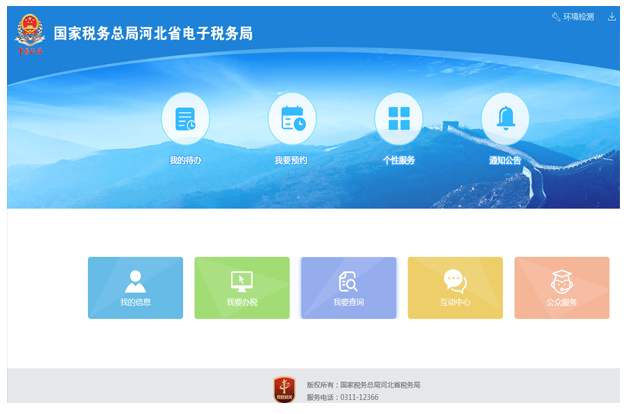Viewport: 630px width, 414px height.
Task: Click the 环境检测 link
Action: (578, 17)
